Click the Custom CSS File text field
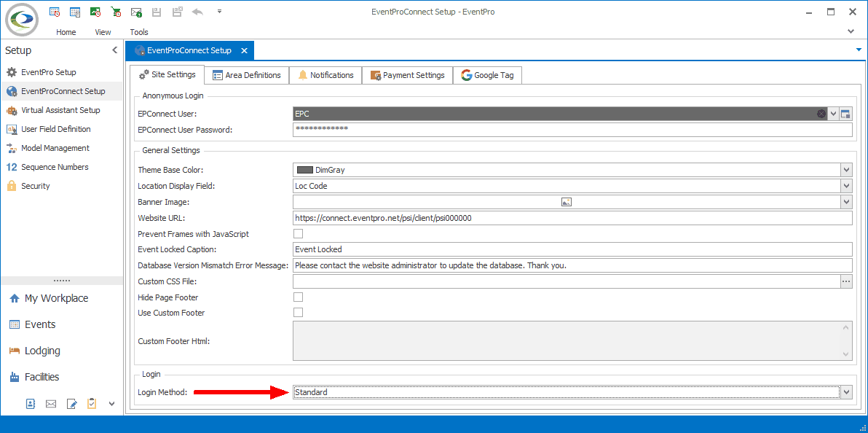 click(x=567, y=281)
